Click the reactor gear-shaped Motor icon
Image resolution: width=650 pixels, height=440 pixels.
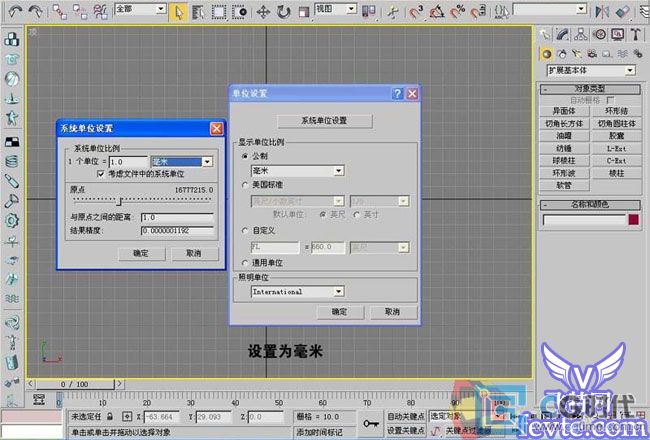12,221
